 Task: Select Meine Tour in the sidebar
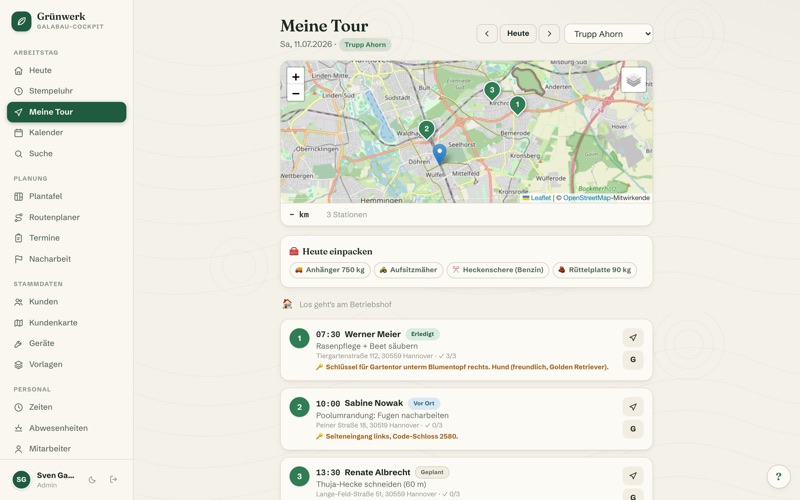[66, 112]
